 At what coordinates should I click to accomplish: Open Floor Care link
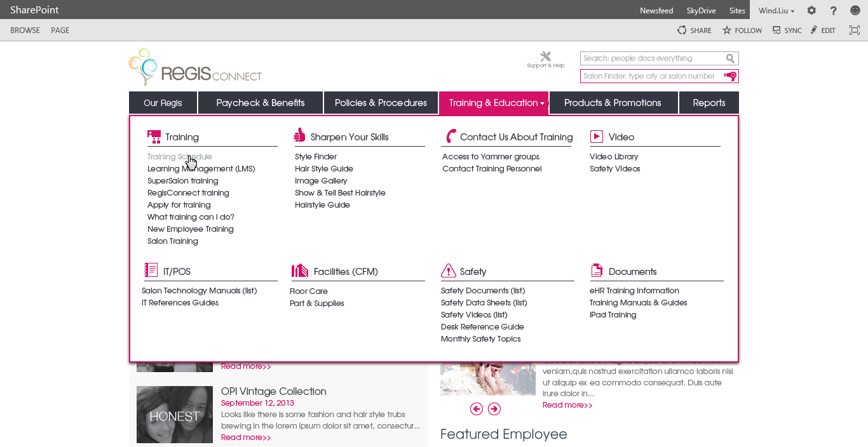[309, 291]
